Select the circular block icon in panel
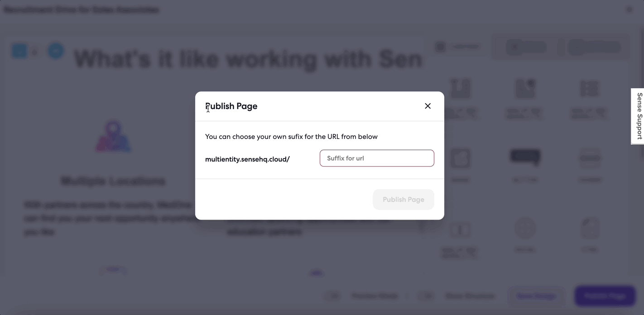This screenshot has height=315, width=644. (525, 229)
